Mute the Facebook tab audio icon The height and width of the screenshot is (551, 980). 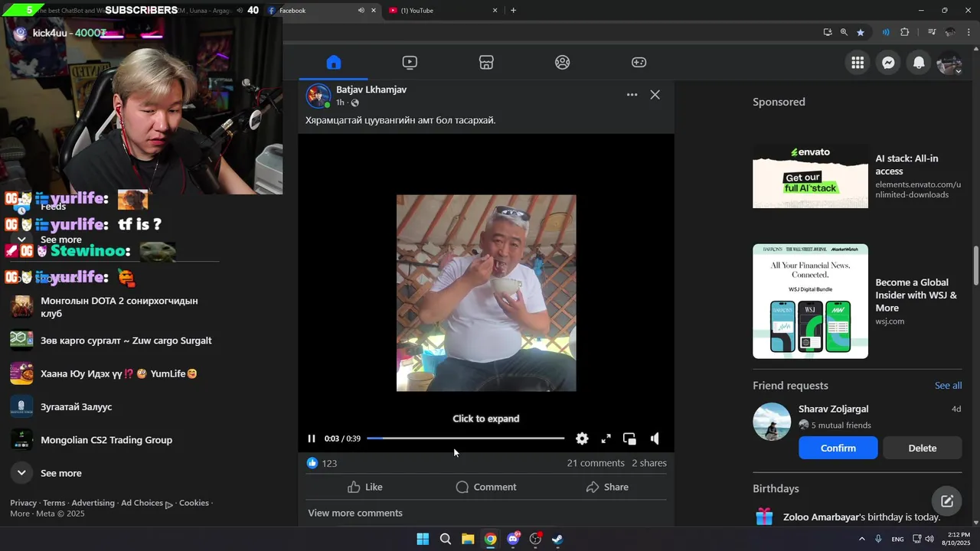(361, 11)
